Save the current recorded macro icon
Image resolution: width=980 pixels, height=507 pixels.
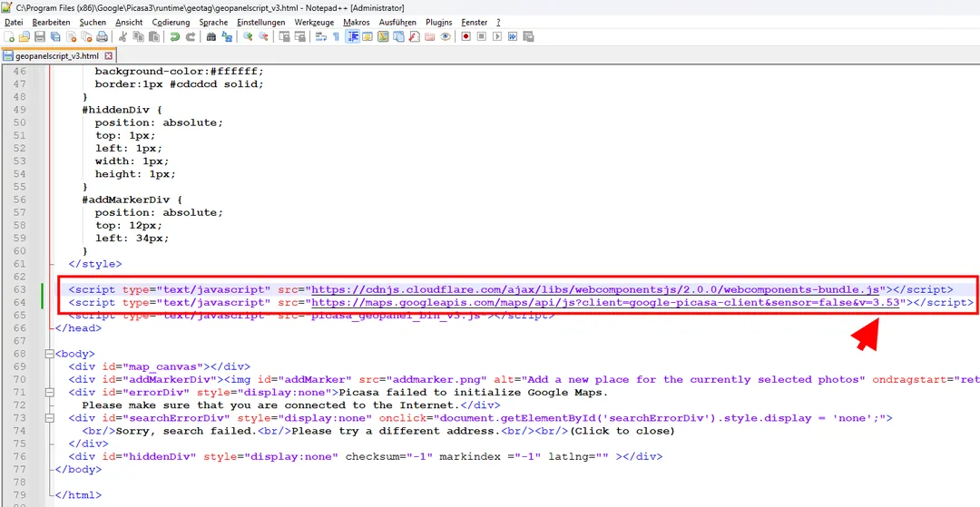coord(528,37)
